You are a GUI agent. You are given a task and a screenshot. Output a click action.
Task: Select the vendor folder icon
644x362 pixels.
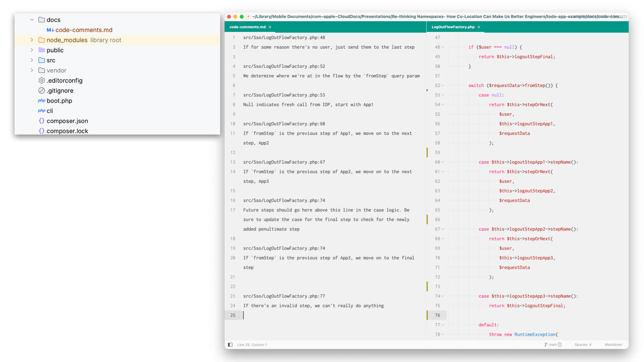coord(42,70)
